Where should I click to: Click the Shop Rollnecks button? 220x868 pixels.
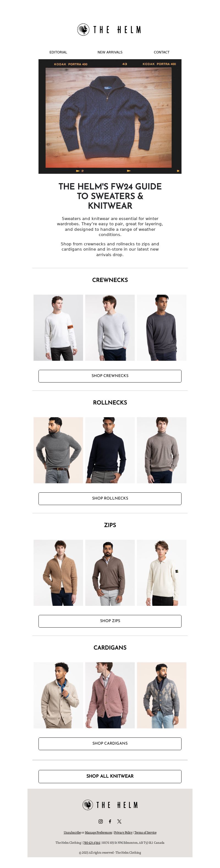pos(110,498)
